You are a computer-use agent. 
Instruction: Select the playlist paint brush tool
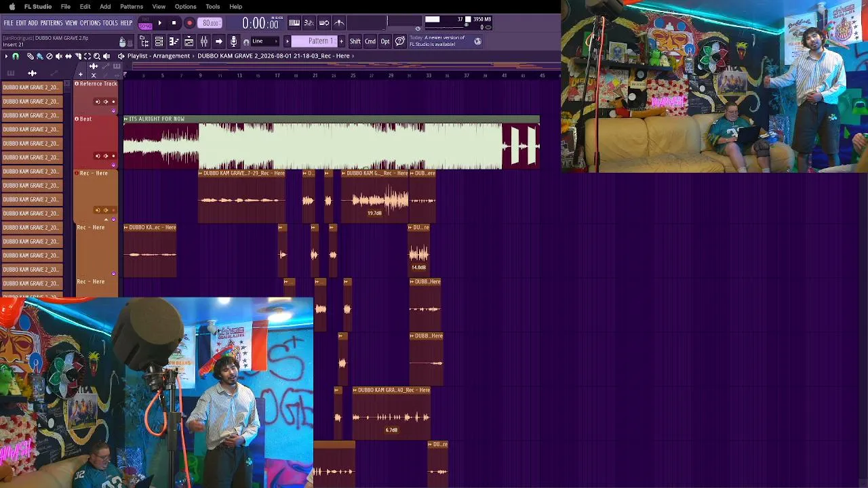(x=40, y=56)
